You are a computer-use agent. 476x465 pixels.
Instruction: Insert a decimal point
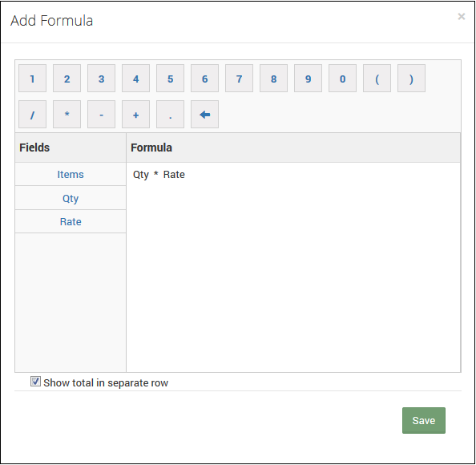[171, 114]
